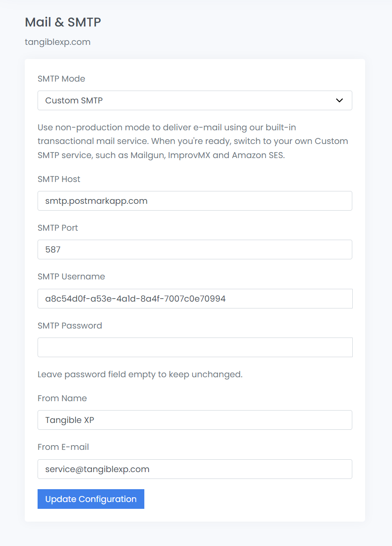Click the "SMTP Host" label

click(x=59, y=179)
